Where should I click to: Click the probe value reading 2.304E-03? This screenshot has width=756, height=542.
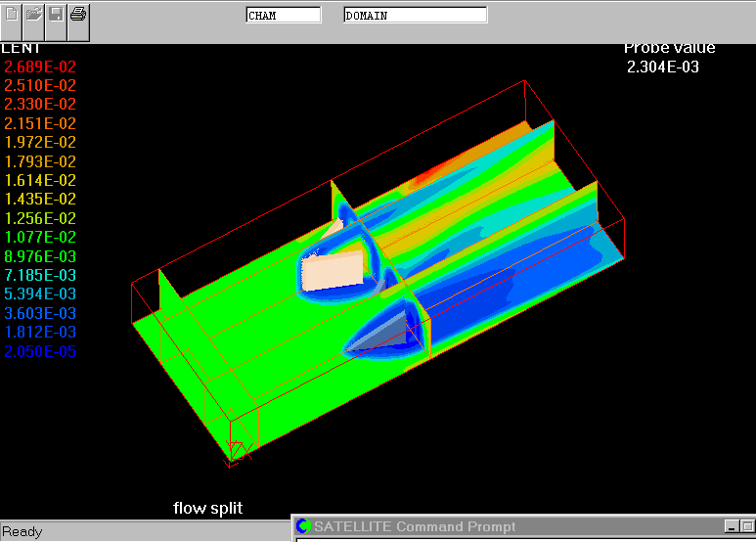tap(663, 68)
